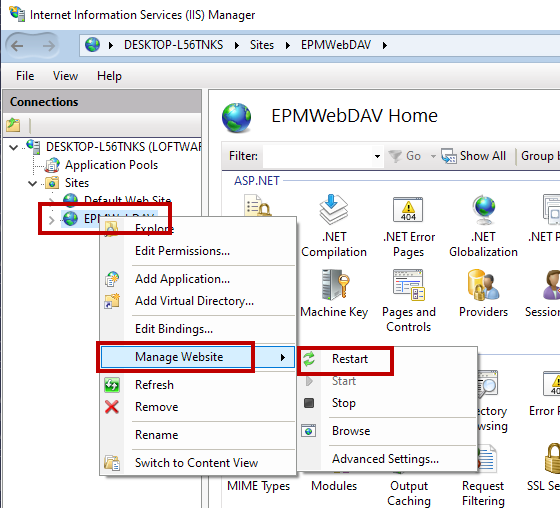Open the View menu
The height and width of the screenshot is (508, 560).
[x=65, y=76]
